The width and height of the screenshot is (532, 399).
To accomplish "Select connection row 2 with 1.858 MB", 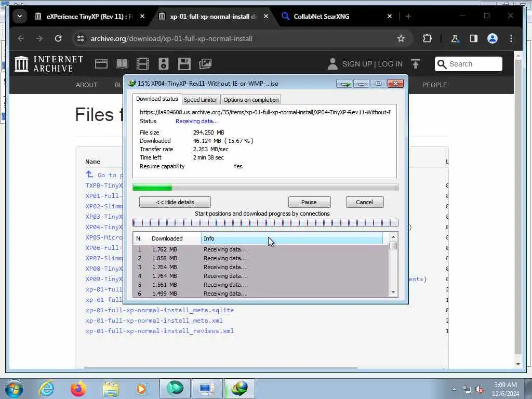I will [261, 258].
